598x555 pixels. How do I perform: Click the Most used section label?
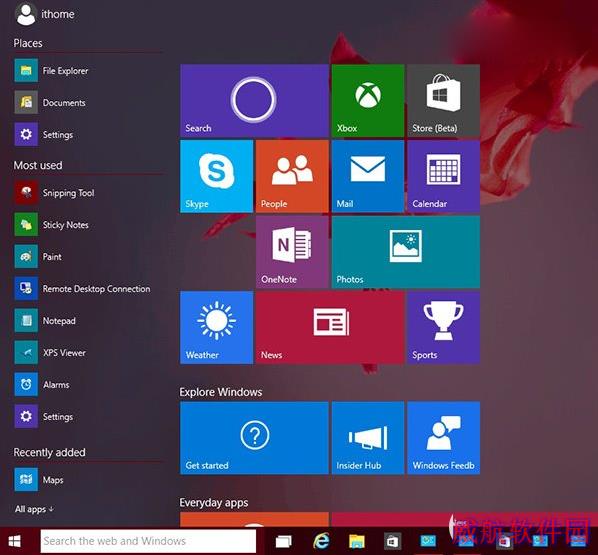click(x=38, y=165)
